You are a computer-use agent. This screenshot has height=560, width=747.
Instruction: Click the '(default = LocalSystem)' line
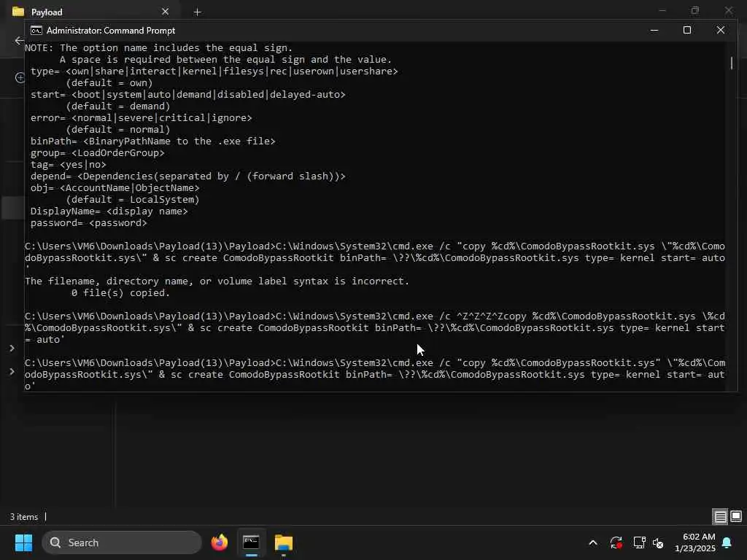(x=133, y=200)
